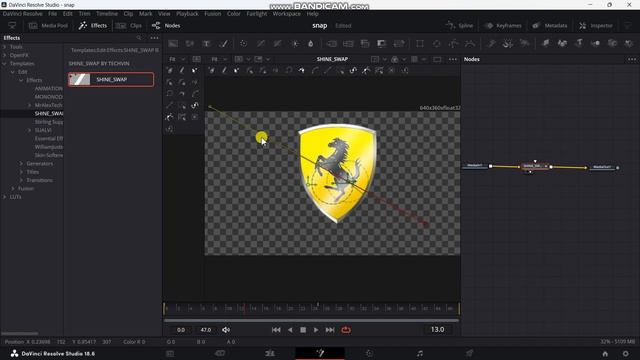The image size is (640, 360).
Task: Add a Text+ tool from the toolbar
Action: click(x=207, y=43)
